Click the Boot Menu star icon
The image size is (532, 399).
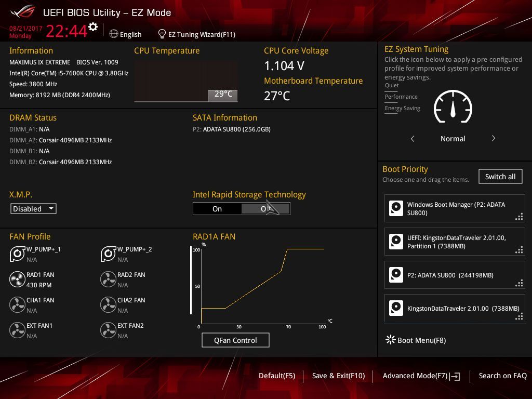(391, 340)
